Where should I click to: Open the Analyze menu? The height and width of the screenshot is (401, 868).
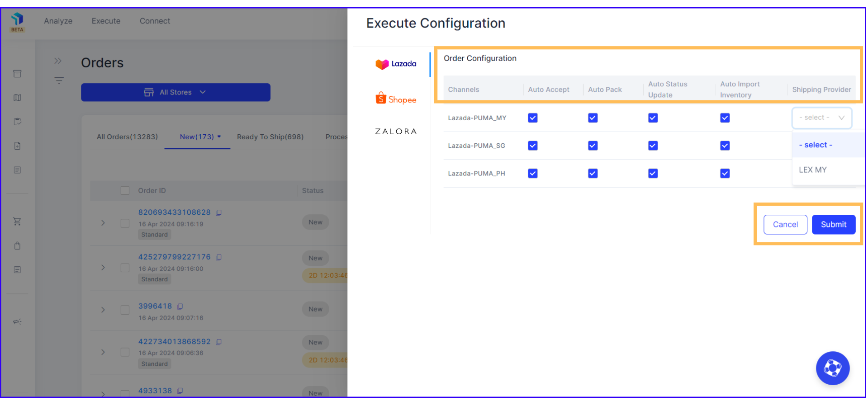58,21
